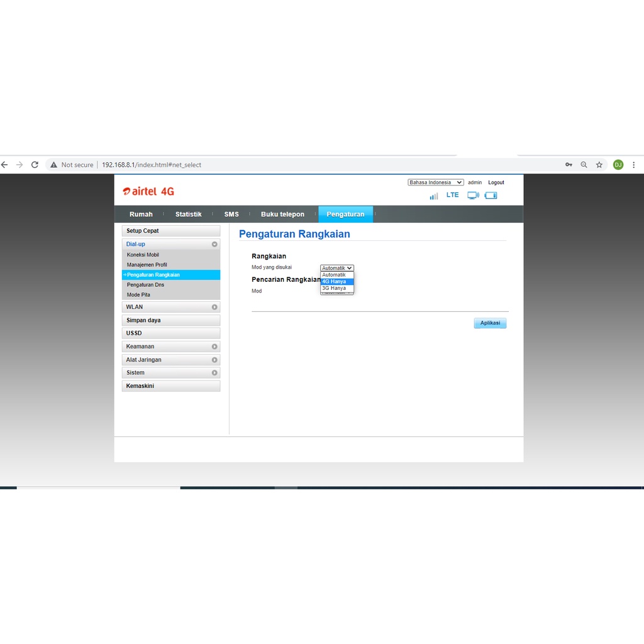Select the 3G Hanya option
This screenshot has height=644, width=644.
pos(337,288)
